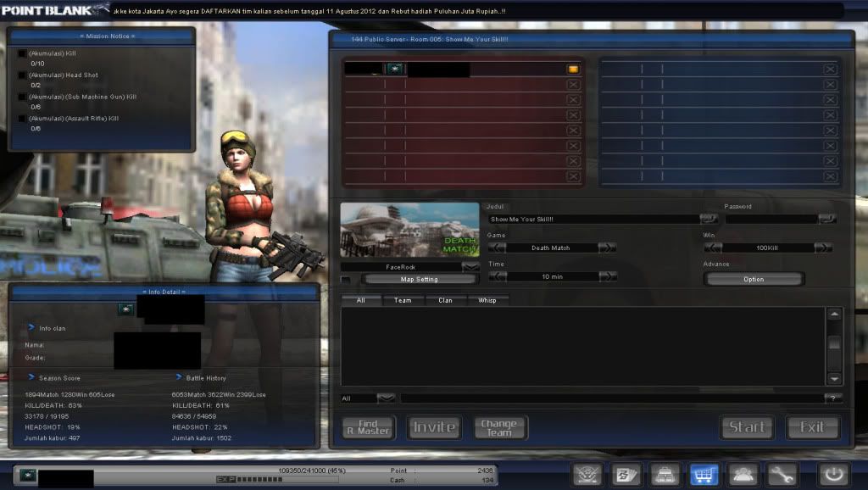Image resolution: width=868 pixels, height=490 pixels.
Task: Toggle the Assault Rifle Kill mission checkbox
Action: 22,119
